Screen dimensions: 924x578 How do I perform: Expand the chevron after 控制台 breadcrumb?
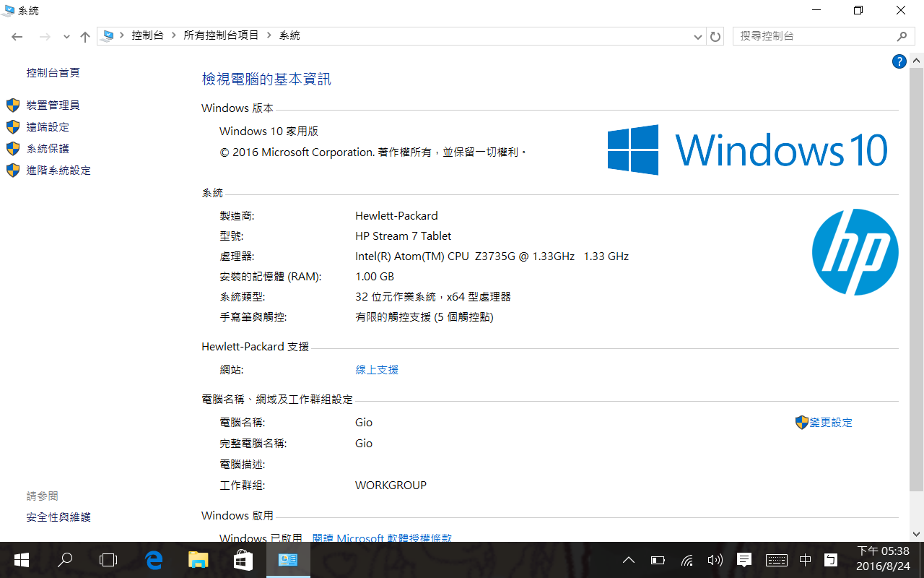(x=174, y=35)
